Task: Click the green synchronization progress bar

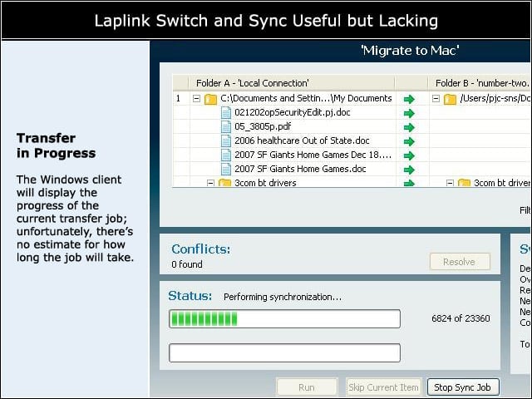Action: point(284,318)
